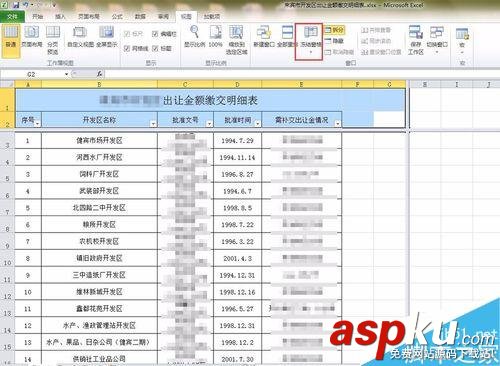The width and height of the screenshot is (500, 366).
Task: Open the 序号 column filter dropdown
Action: [x=37, y=123]
